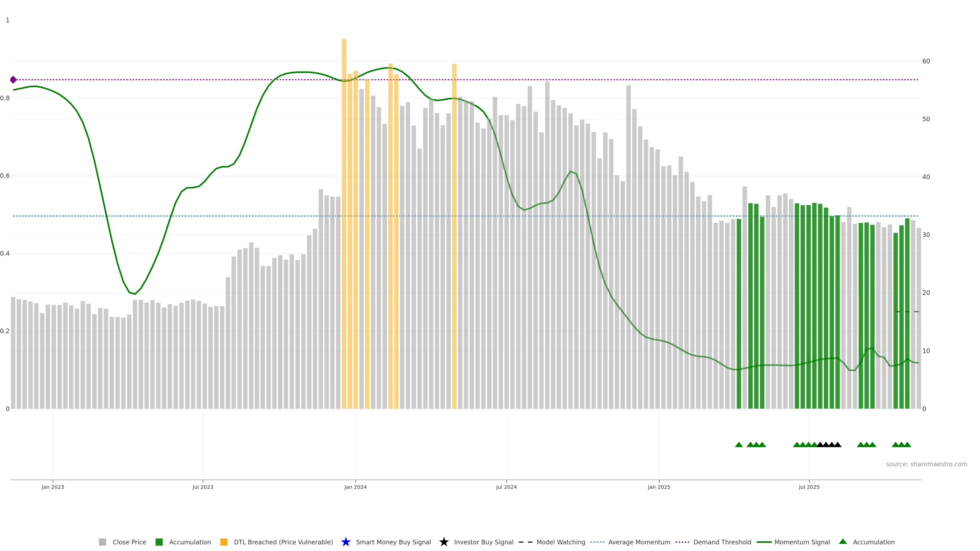Click the black star Investor Buy Signal icon
The width and height of the screenshot is (980, 551).
tap(444, 542)
